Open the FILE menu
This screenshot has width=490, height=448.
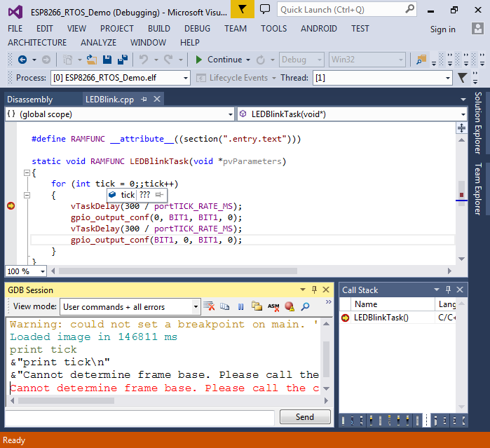click(x=15, y=29)
